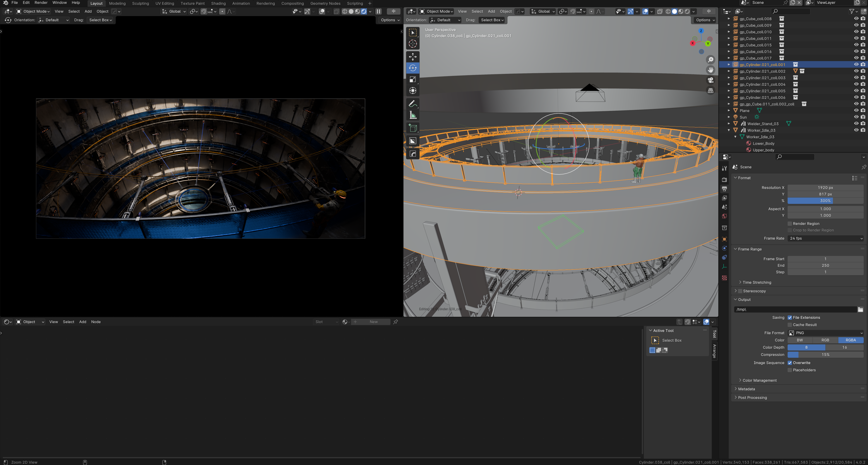This screenshot has height=465, width=868.
Task: Disable the File Extensions checkbox
Action: tap(789, 317)
